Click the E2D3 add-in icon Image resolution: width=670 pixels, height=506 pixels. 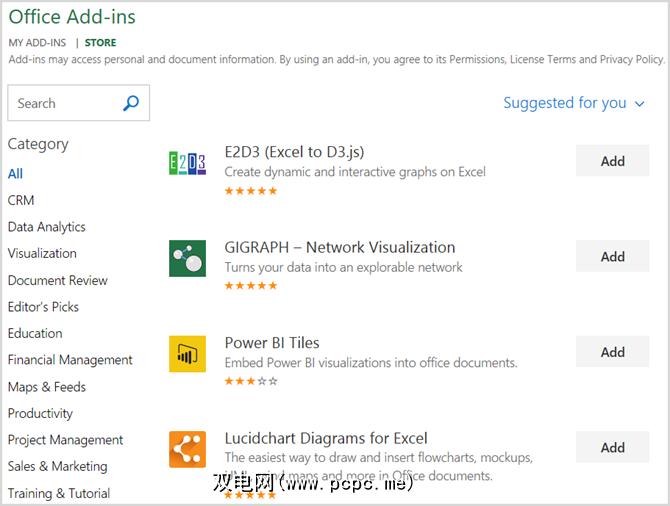[187, 162]
